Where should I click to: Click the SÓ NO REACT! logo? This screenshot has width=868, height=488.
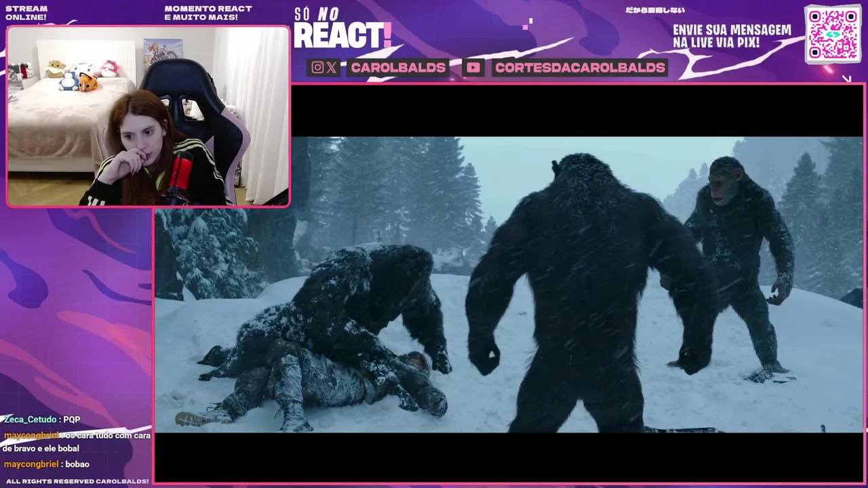(x=342, y=28)
